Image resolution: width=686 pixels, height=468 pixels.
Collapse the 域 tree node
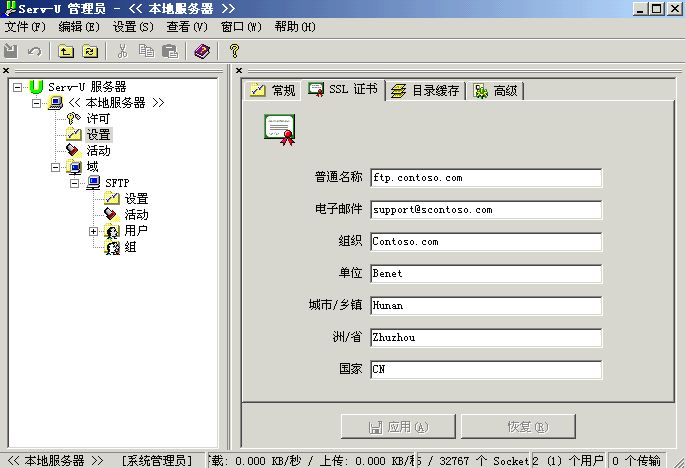pyautogui.click(x=56, y=167)
